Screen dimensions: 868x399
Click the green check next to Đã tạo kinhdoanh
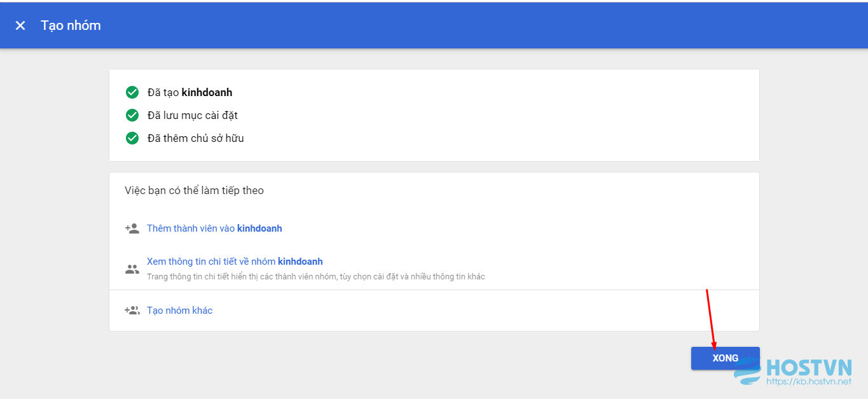click(132, 92)
